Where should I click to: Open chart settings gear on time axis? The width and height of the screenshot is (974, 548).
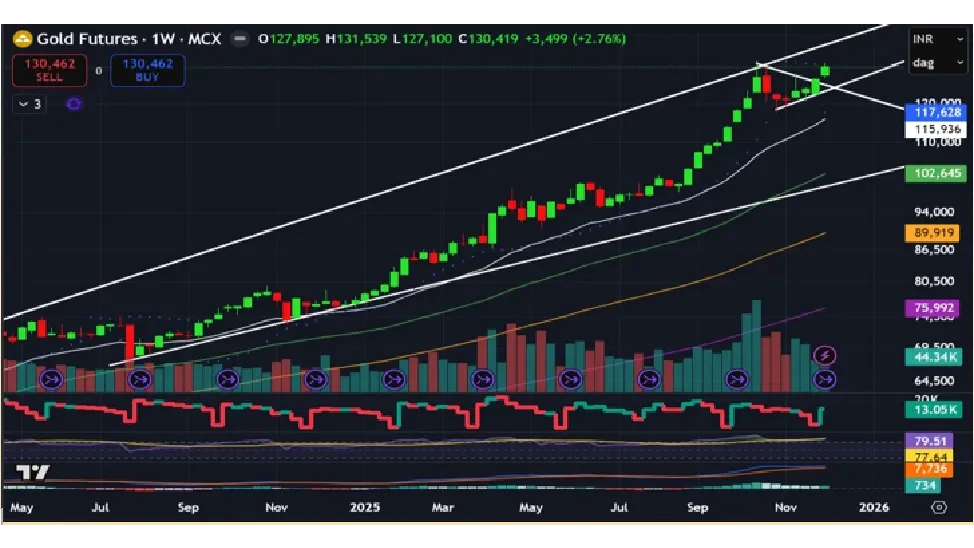click(x=939, y=508)
